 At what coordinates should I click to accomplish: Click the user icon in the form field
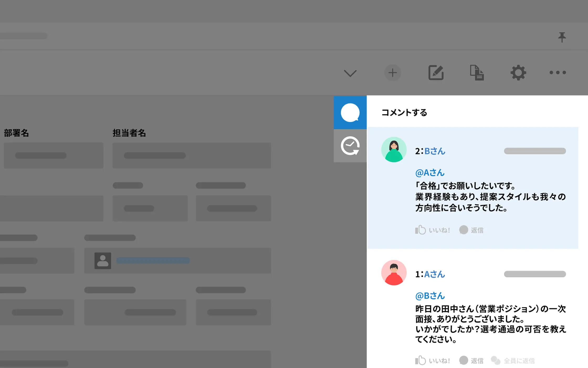(103, 260)
